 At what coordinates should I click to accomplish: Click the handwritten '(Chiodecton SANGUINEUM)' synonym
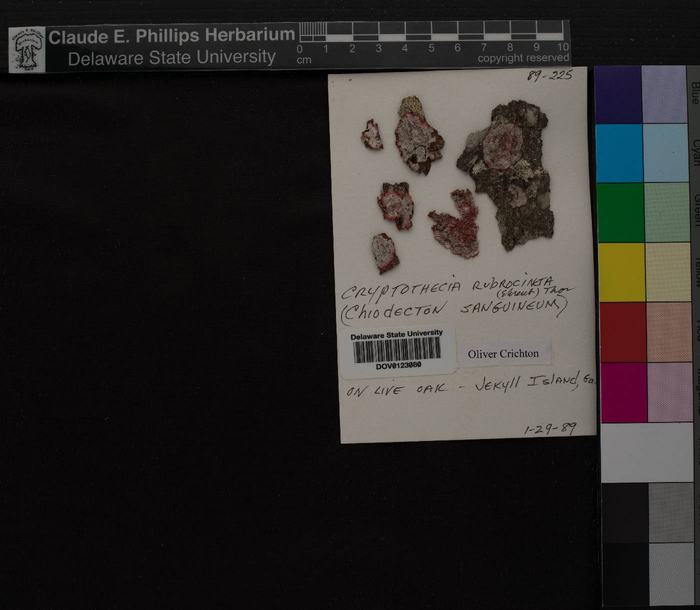pos(454,311)
